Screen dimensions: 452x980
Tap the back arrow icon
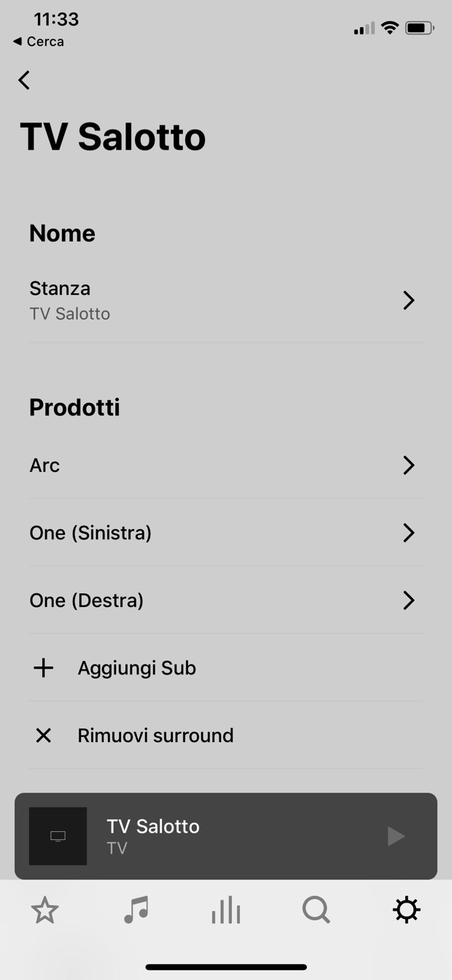pos(24,80)
